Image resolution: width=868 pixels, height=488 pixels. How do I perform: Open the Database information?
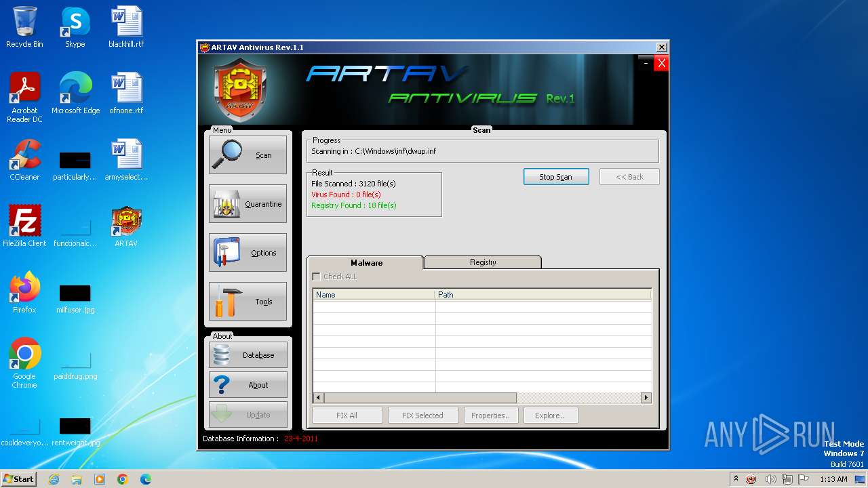(248, 354)
